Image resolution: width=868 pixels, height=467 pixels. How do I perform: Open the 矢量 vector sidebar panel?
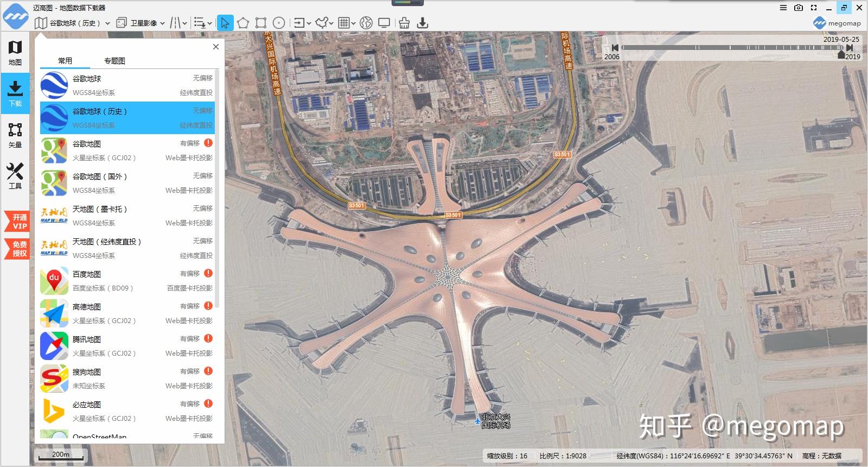pos(15,135)
